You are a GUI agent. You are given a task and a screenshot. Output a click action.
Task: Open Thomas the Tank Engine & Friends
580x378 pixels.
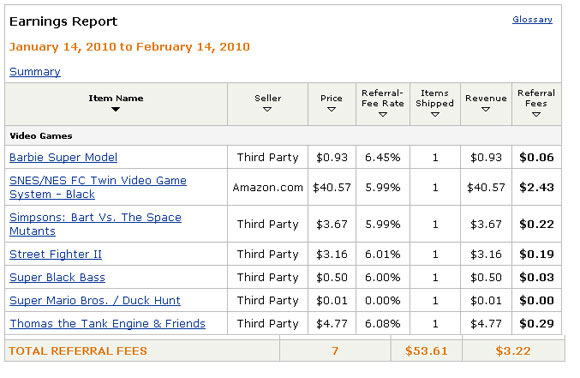(107, 324)
